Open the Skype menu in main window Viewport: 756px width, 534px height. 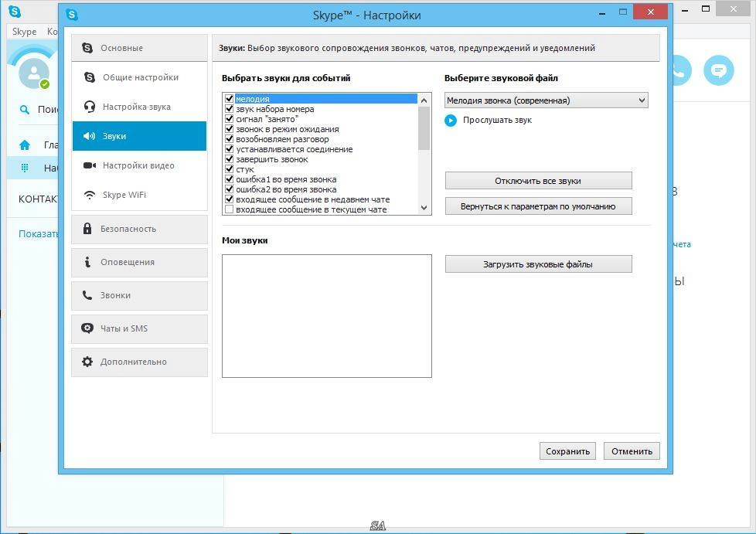(24, 32)
